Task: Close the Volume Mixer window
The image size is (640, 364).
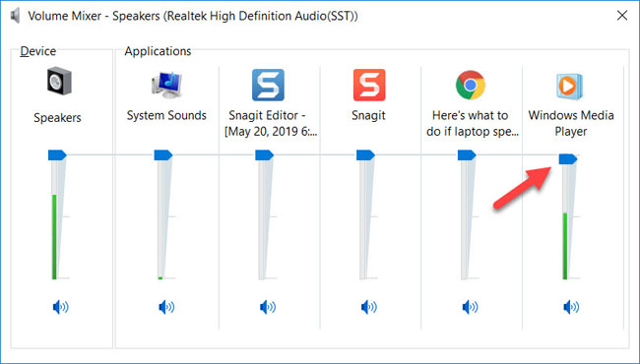Action: click(622, 16)
